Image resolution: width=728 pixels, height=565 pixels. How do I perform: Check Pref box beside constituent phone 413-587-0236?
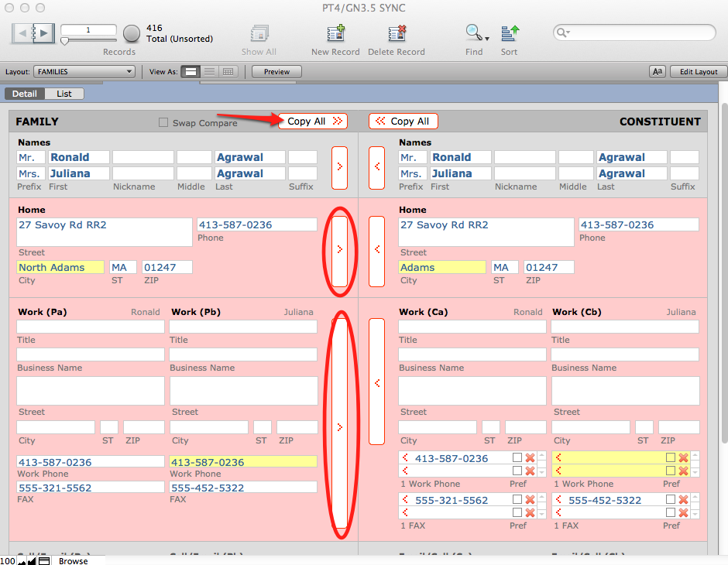[517, 458]
